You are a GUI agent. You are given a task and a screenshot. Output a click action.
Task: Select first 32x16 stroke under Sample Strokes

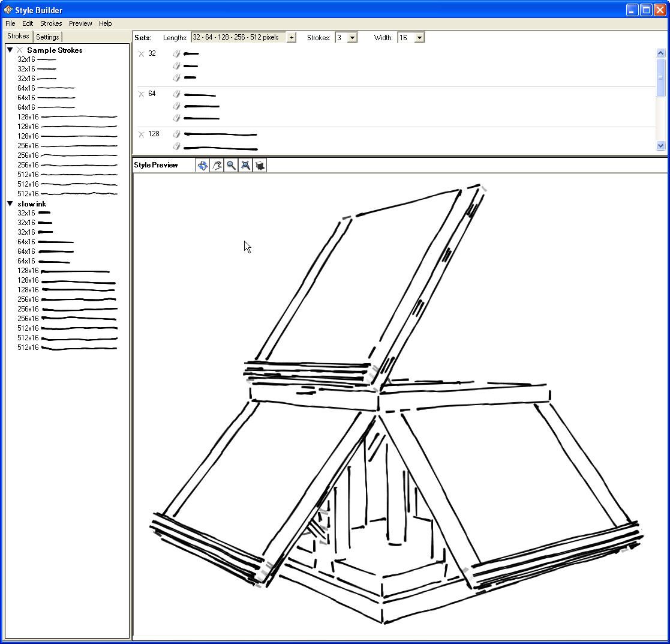[37, 59]
